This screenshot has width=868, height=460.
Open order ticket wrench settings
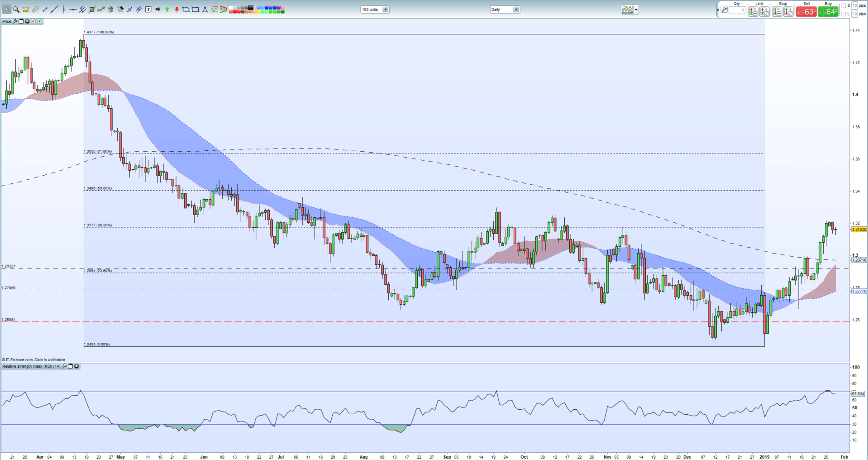coord(724,10)
